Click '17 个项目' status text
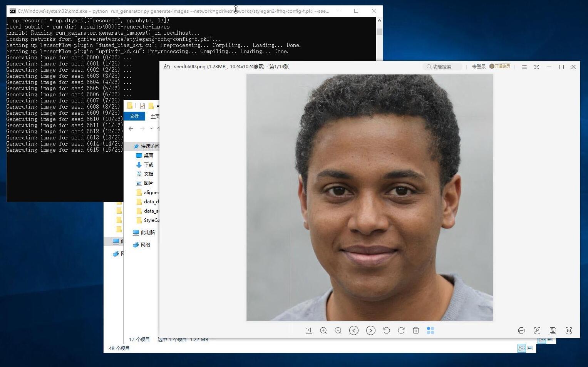The width and height of the screenshot is (588, 367). (139, 339)
